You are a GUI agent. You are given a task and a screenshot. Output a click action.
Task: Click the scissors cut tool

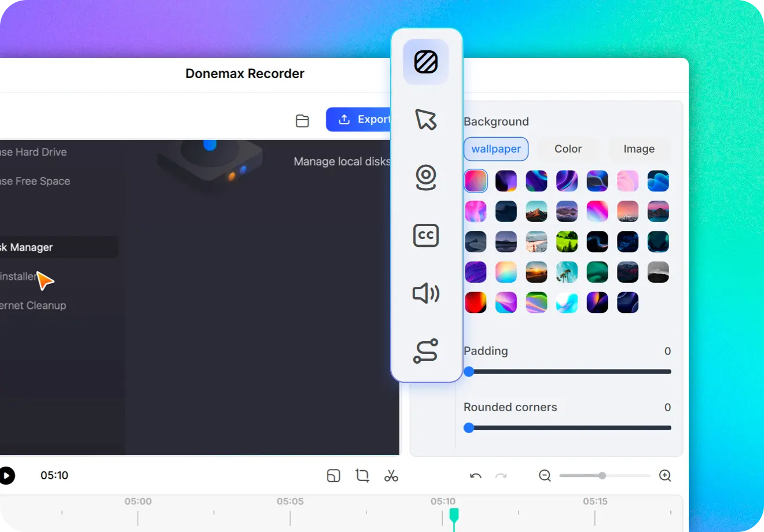click(x=391, y=475)
